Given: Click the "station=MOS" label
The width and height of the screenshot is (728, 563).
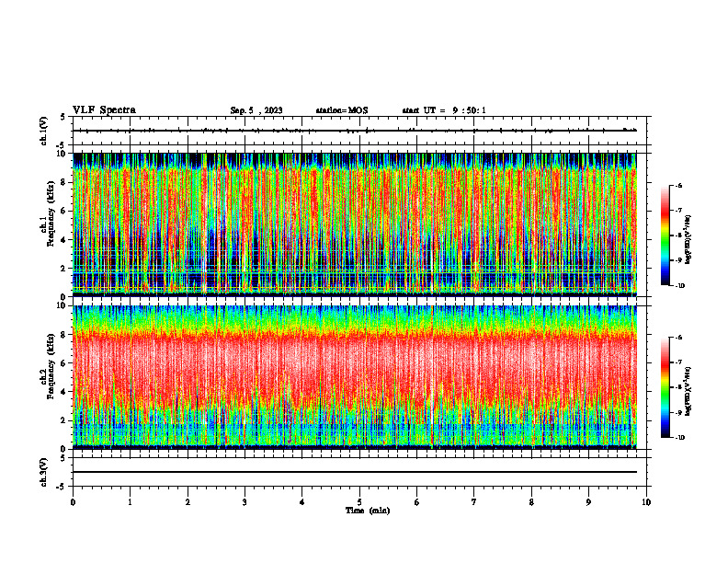Looking at the screenshot, I should [342, 110].
